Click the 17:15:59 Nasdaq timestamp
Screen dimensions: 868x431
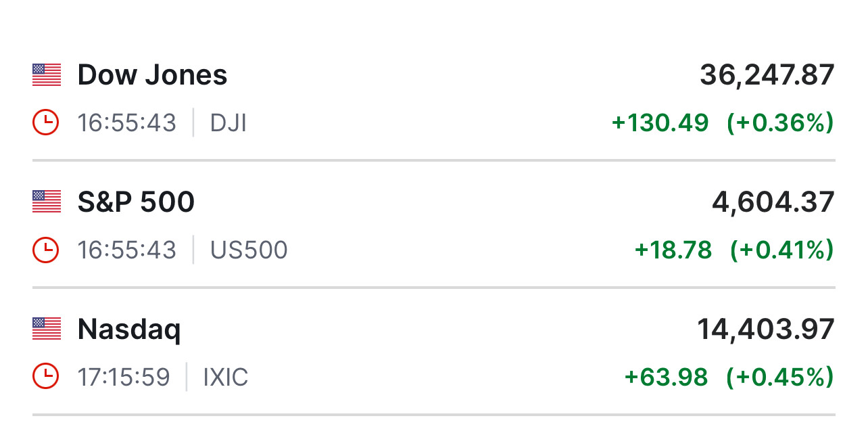pos(123,377)
